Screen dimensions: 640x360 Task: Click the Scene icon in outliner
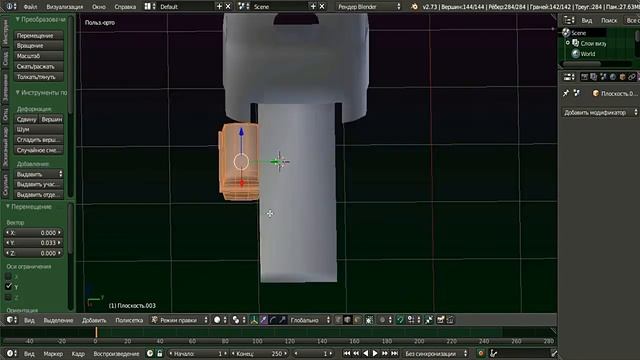point(566,33)
